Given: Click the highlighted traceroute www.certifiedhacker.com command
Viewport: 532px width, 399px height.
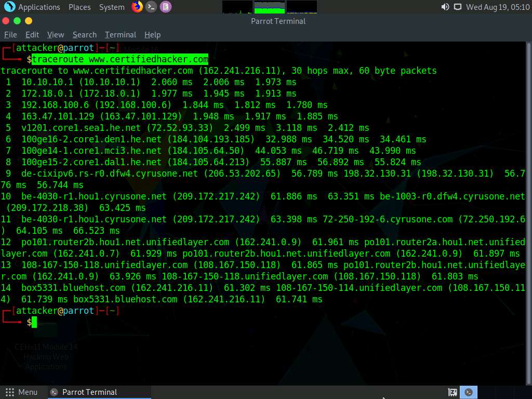Looking at the screenshot, I should 120,59.
